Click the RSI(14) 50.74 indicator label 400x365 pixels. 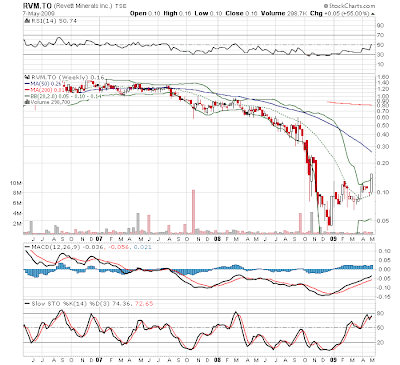tap(50, 21)
